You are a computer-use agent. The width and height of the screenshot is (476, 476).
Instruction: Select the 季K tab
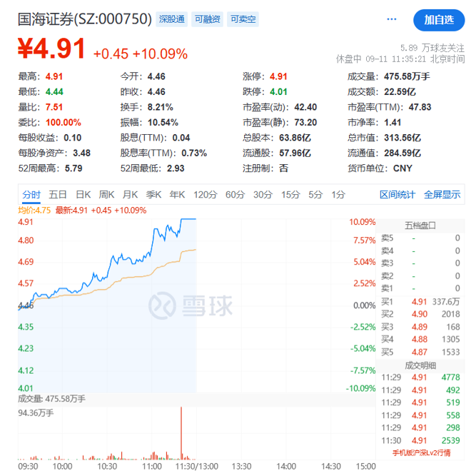(x=153, y=195)
